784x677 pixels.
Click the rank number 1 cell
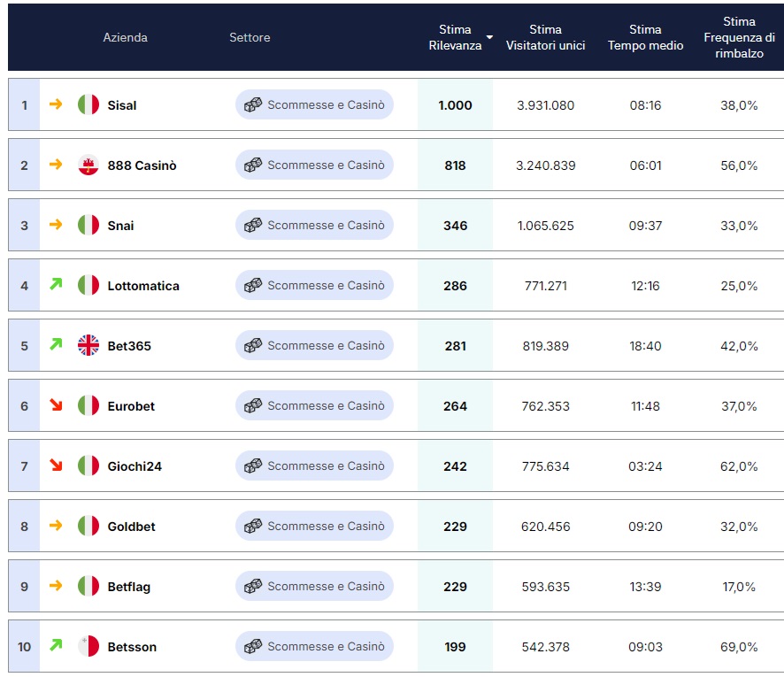24,105
